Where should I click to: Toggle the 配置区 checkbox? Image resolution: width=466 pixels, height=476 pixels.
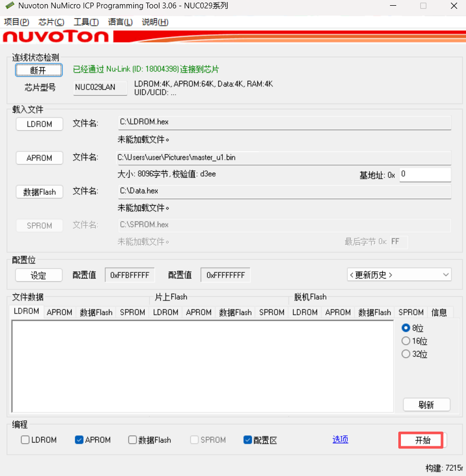pos(248,440)
